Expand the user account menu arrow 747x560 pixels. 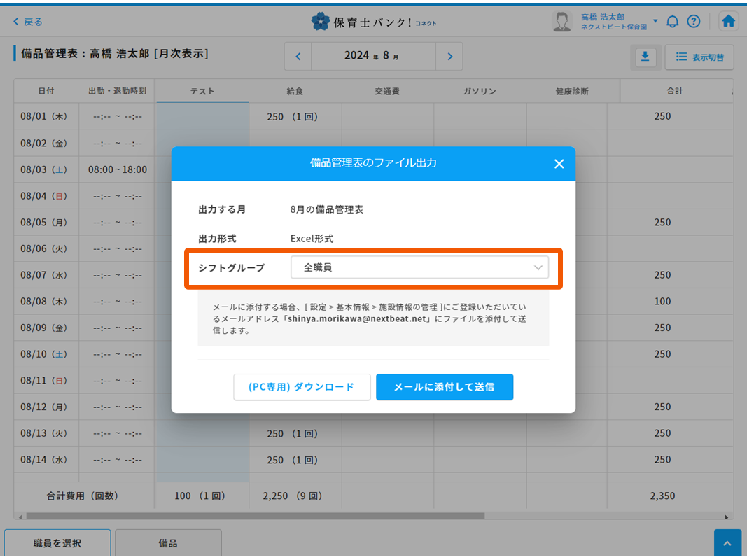tap(655, 21)
